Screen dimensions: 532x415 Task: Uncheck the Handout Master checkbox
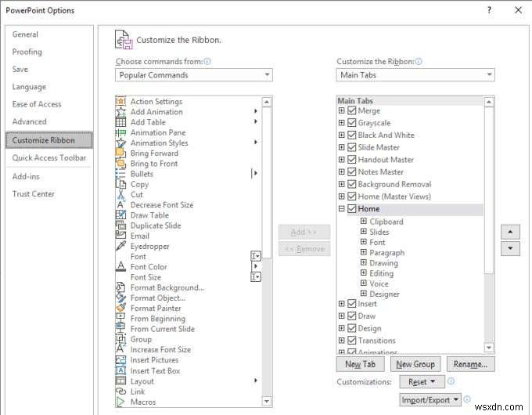pos(352,160)
